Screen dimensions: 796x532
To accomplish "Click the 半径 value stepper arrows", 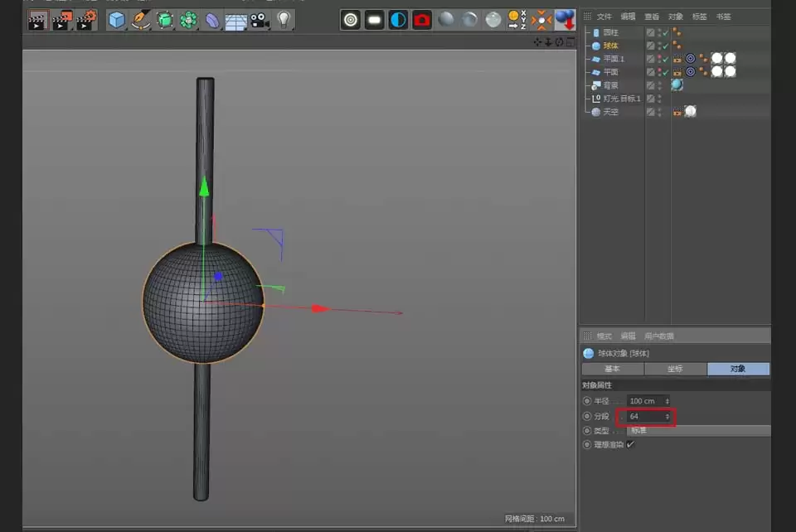I will (x=668, y=400).
